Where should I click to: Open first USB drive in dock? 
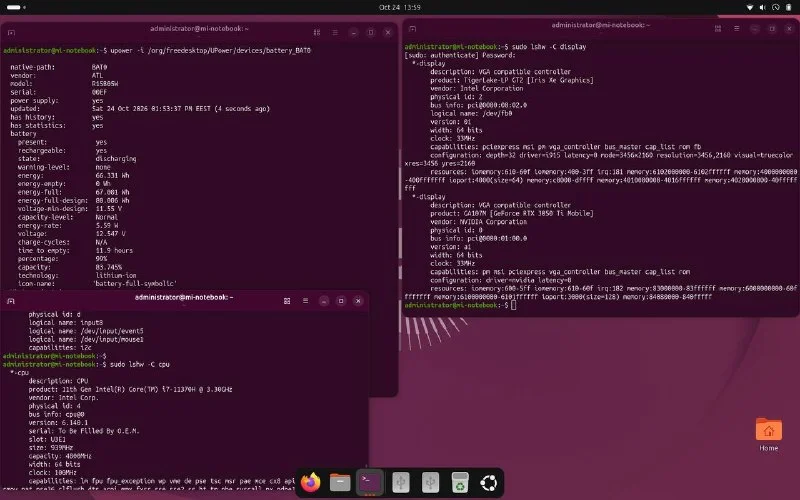[401, 482]
